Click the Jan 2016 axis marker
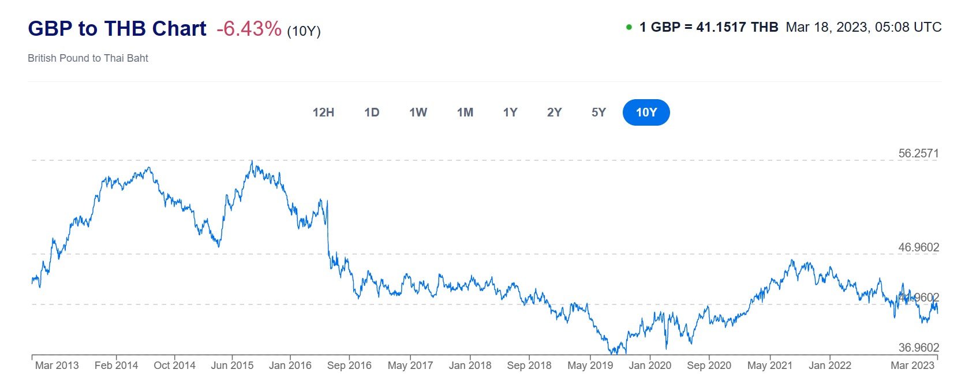This screenshot has width=980, height=388. (x=290, y=366)
